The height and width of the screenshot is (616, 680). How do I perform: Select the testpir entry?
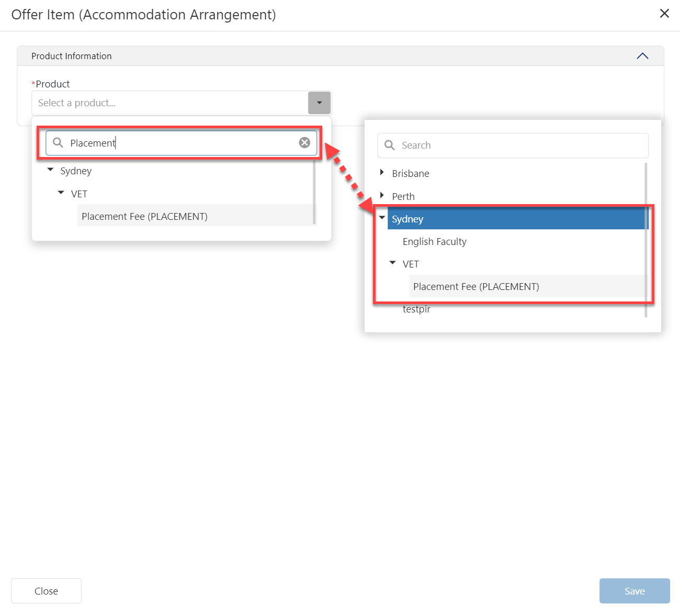coord(416,309)
